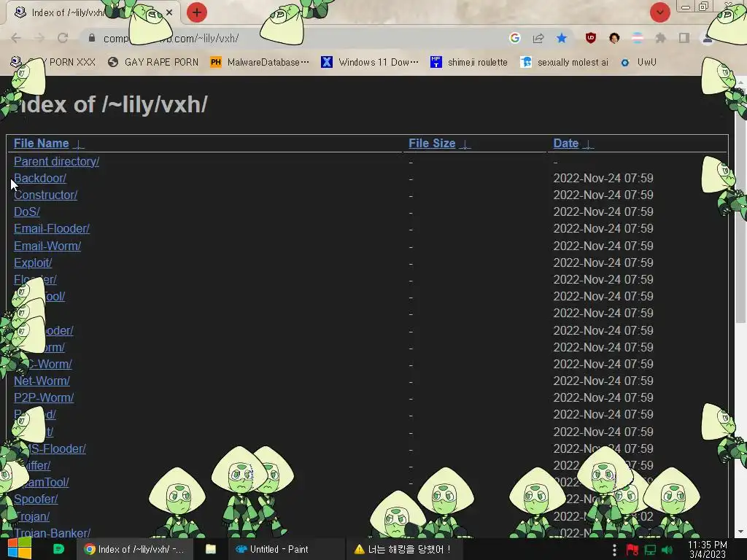
Task: Open the Windows 11 Dow… bookmark
Action: [370, 62]
